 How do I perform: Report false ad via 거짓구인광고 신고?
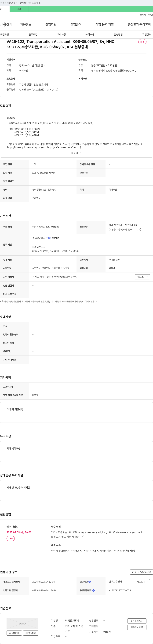[142, 572]
